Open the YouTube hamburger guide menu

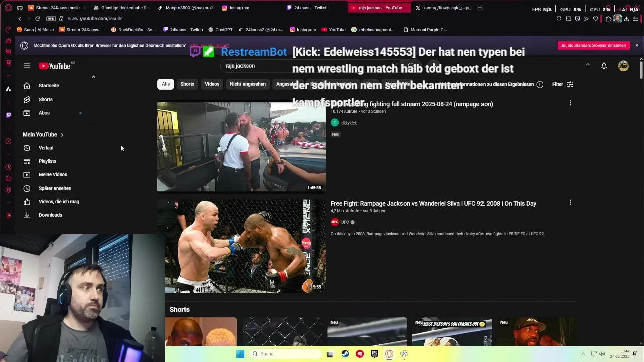click(27, 66)
